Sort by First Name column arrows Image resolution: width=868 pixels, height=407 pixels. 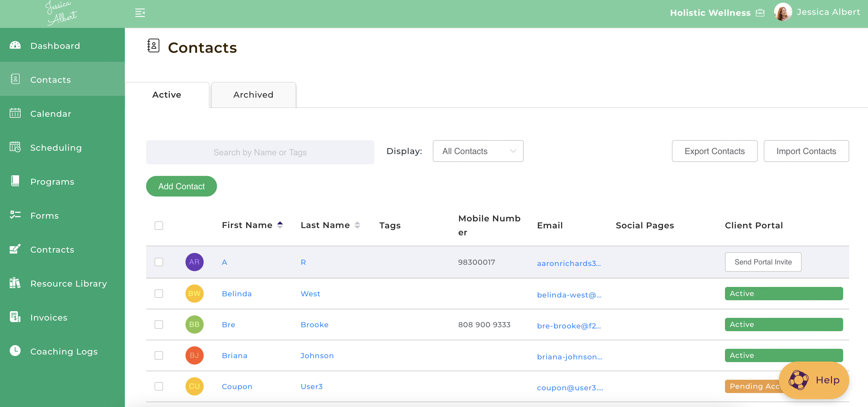(x=280, y=225)
